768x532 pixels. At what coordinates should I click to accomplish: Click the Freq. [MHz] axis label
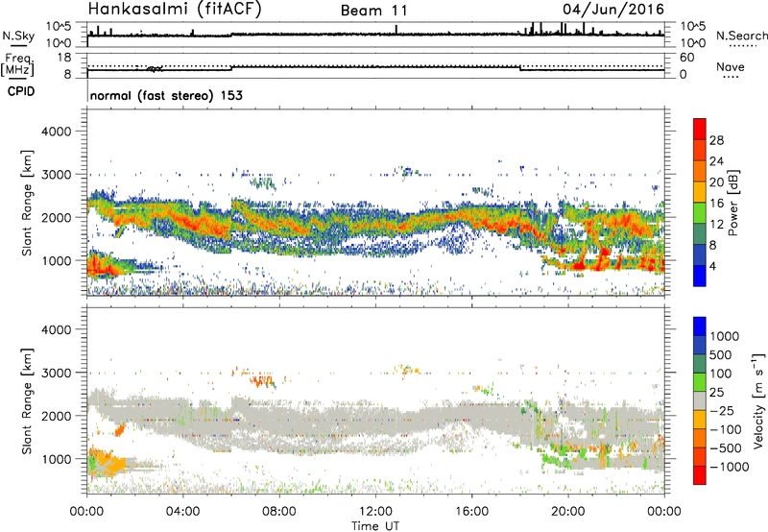[17, 64]
